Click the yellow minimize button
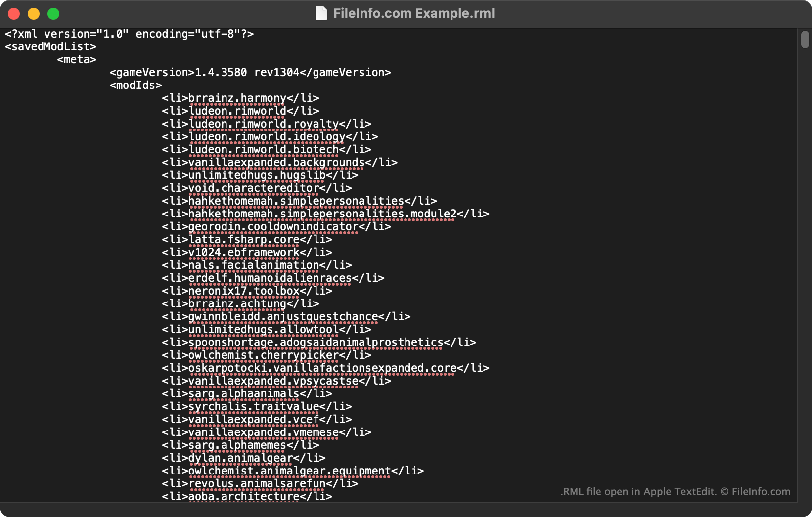 pyautogui.click(x=34, y=14)
